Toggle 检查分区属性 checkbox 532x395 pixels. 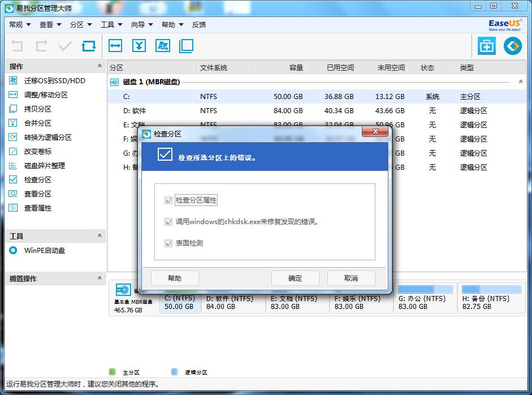(x=168, y=200)
